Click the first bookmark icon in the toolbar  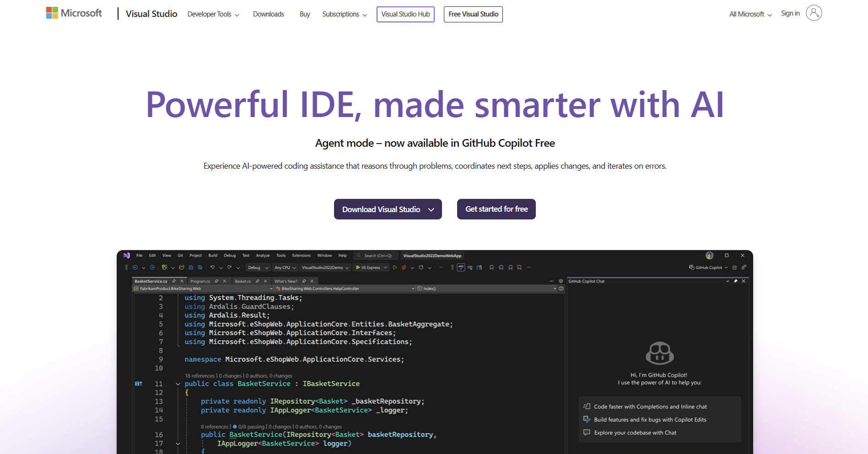pyautogui.click(x=492, y=267)
